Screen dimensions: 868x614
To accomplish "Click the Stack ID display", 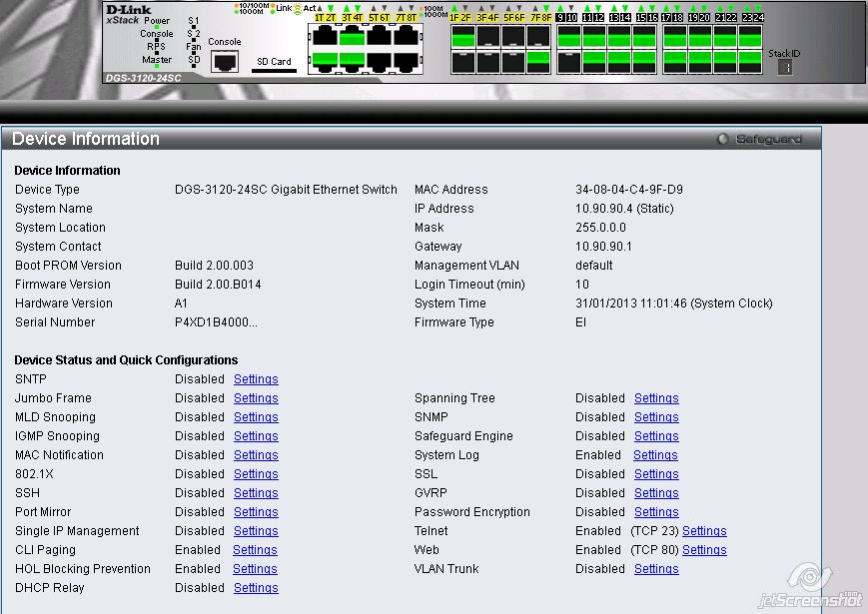I will [784, 67].
